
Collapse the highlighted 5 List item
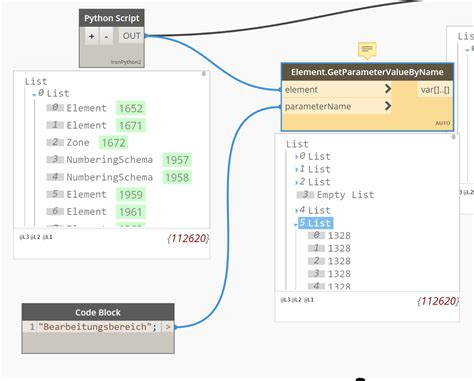295,225
